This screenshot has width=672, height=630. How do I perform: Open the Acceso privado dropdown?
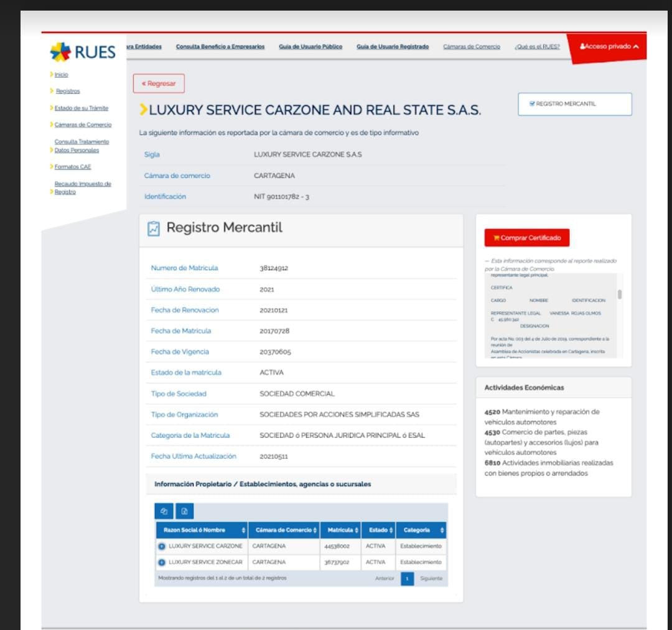click(608, 47)
